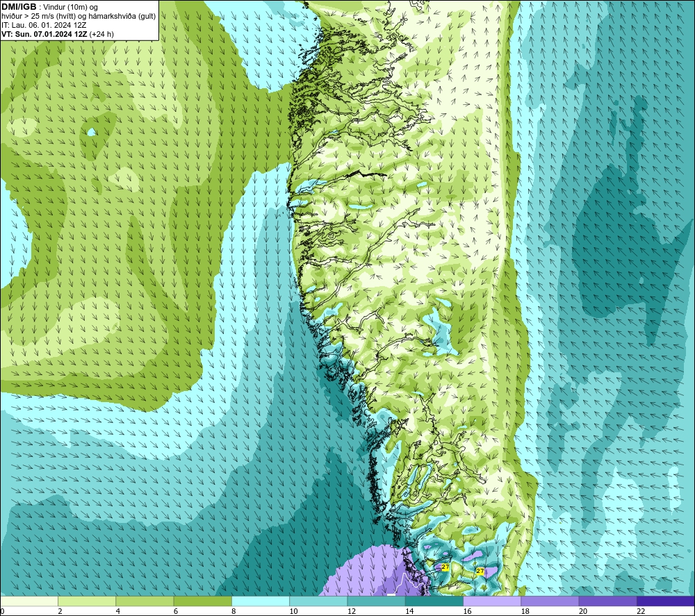Select the darkest purple 22+ m/s swatch

pos(666,601)
